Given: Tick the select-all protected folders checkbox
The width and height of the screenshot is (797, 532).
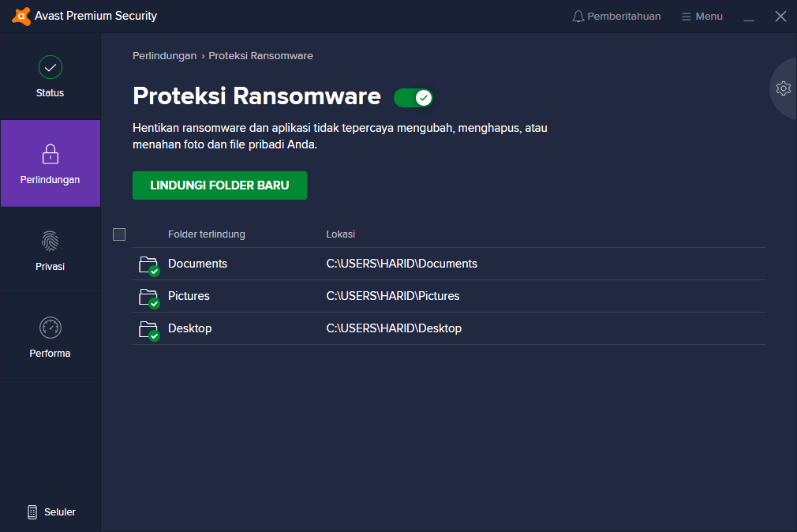Looking at the screenshot, I should [119, 234].
